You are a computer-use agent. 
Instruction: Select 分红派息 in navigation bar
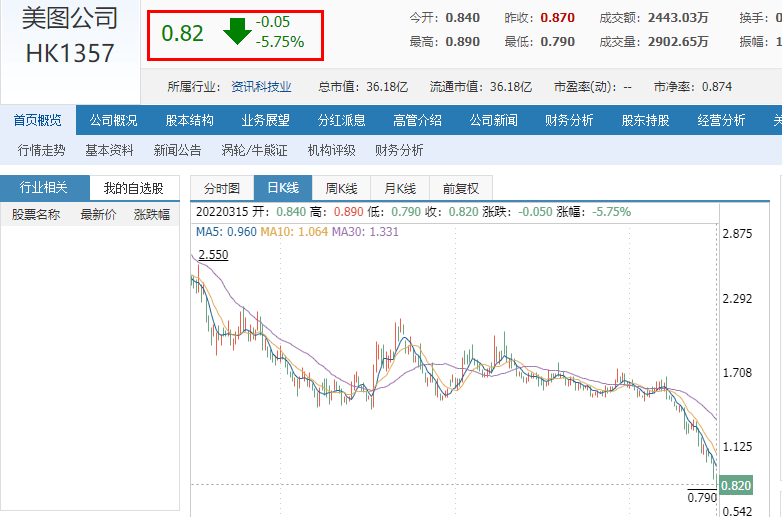point(342,121)
